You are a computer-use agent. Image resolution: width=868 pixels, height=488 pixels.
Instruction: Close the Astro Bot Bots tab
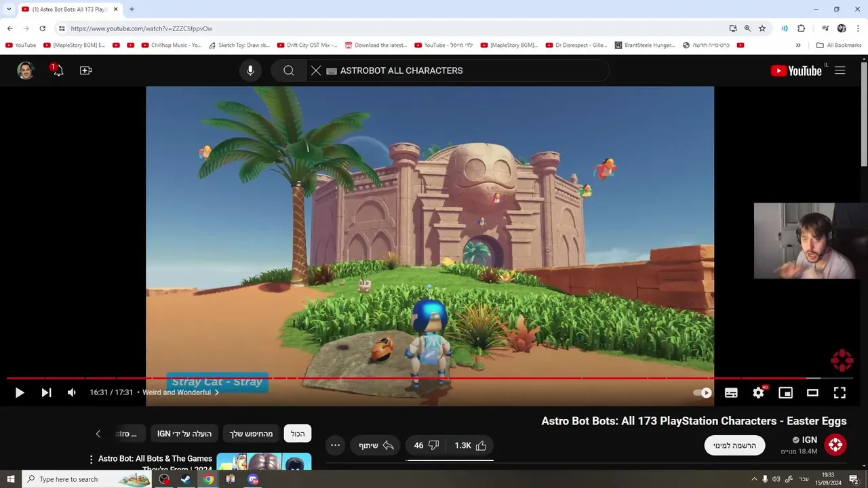pos(116,9)
